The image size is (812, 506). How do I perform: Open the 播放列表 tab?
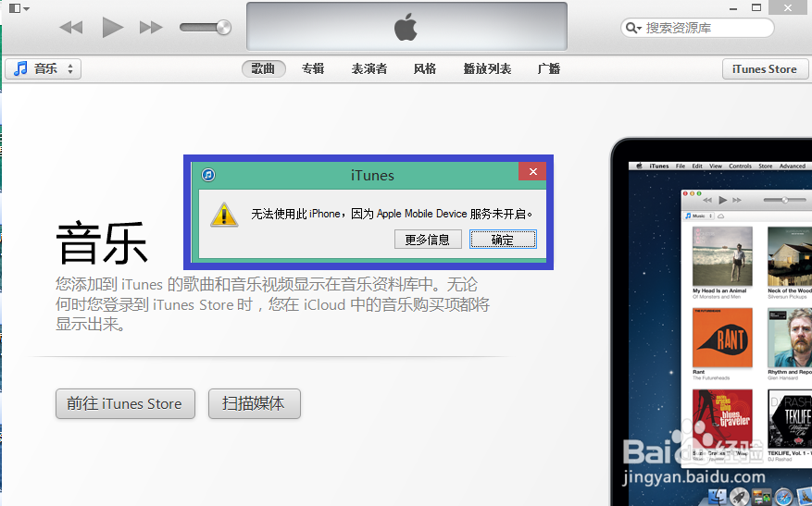tap(487, 68)
